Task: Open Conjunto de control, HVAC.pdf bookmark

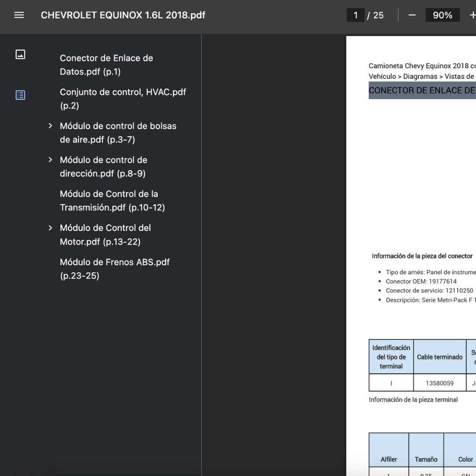Action: pos(123,99)
